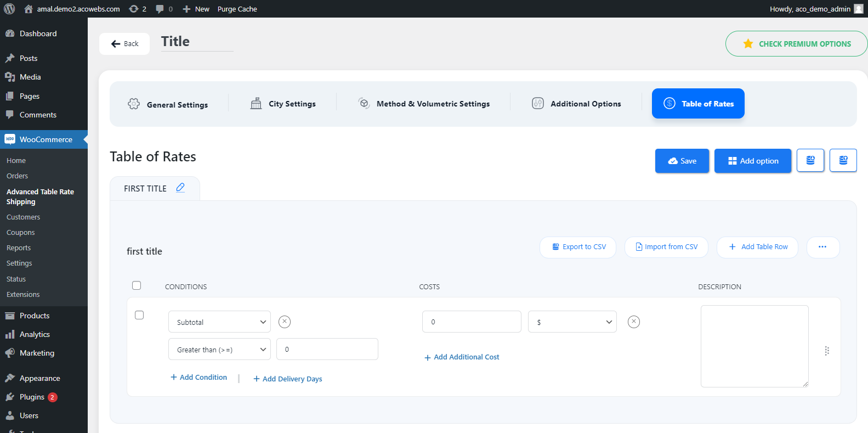Click the pencil icon to rename FIRST TITLE
Viewport: 868px width, 433px height.
[180, 188]
